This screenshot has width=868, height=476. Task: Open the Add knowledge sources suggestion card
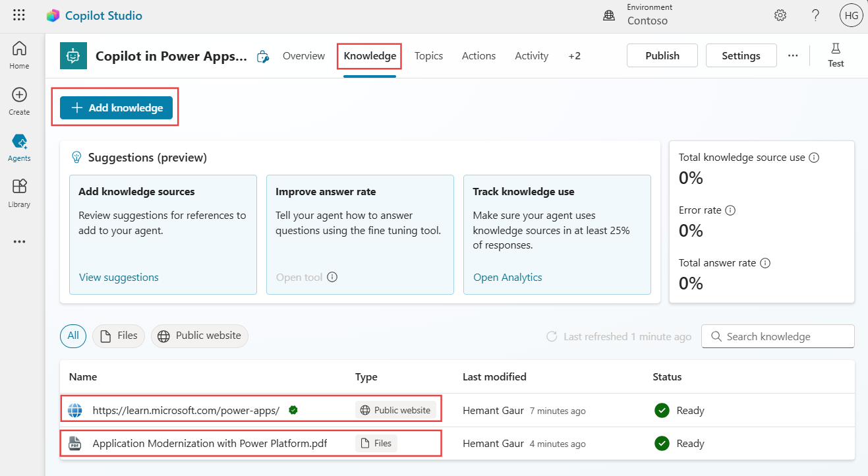click(163, 235)
